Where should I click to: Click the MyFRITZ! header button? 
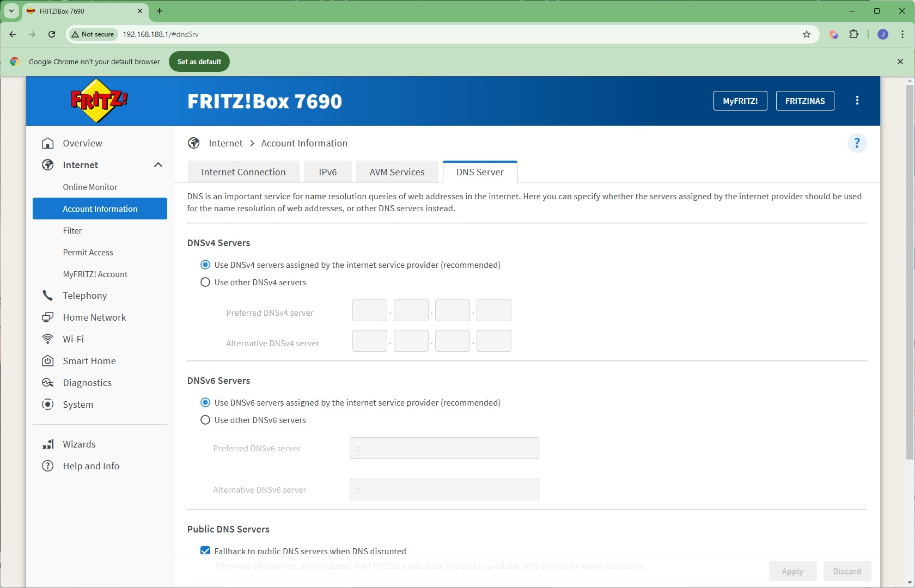coord(740,101)
